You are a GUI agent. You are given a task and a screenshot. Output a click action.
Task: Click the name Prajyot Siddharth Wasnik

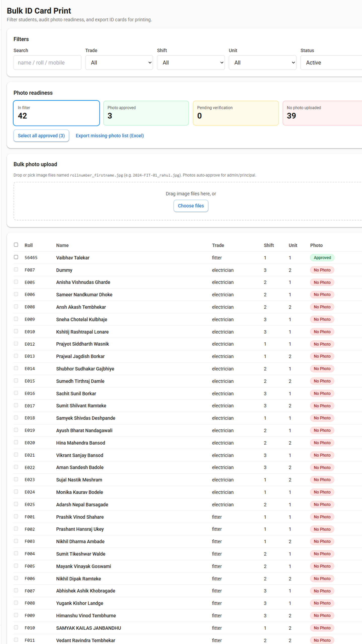tap(82, 344)
